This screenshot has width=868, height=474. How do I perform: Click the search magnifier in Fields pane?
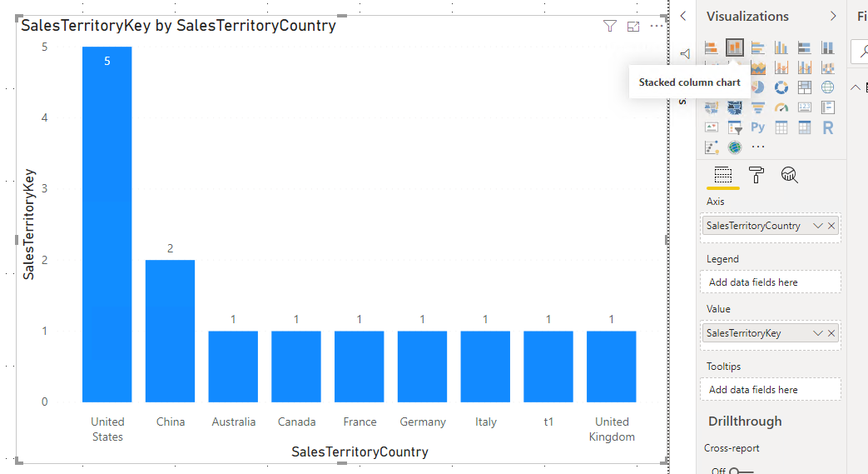point(862,51)
